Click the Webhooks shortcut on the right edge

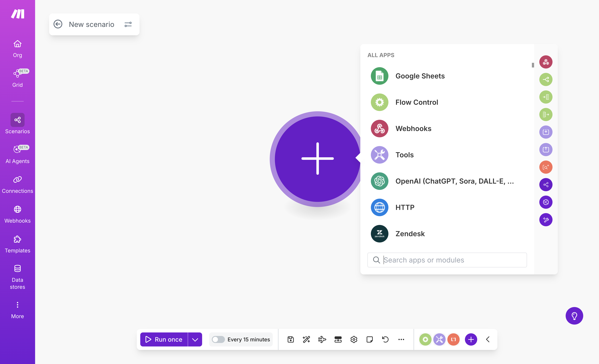pyautogui.click(x=546, y=62)
